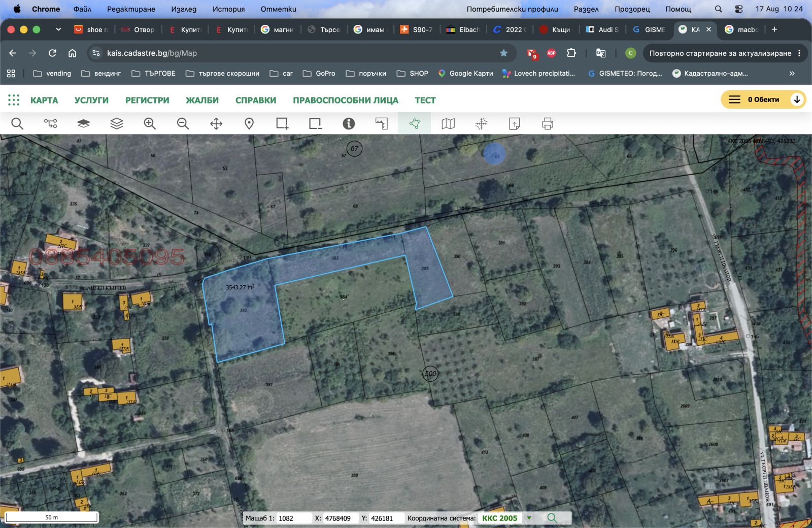
Task: Print the map with printer icon
Action: (x=548, y=123)
